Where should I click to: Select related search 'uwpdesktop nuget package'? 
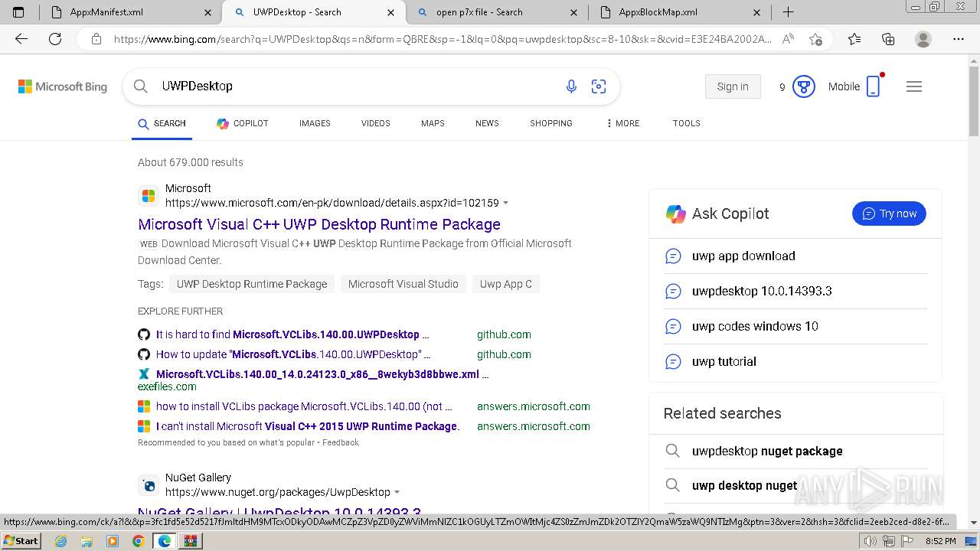pyautogui.click(x=795, y=452)
